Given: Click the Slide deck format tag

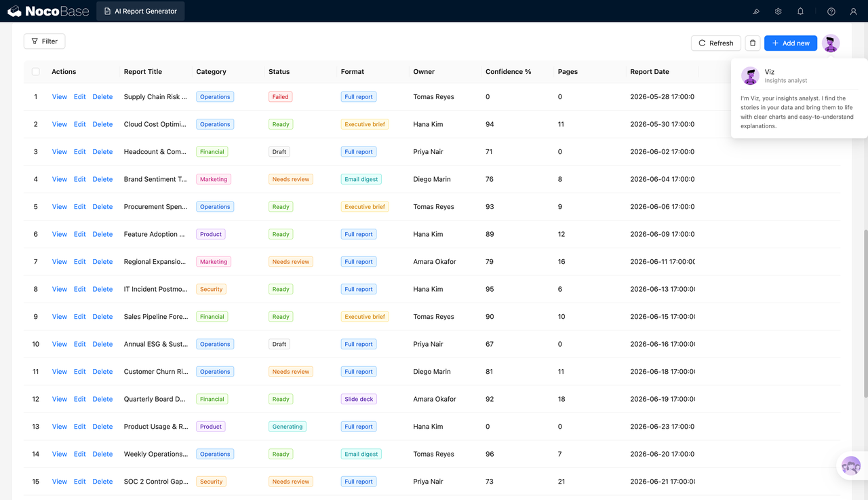Looking at the screenshot, I should pyautogui.click(x=359, y=399).
